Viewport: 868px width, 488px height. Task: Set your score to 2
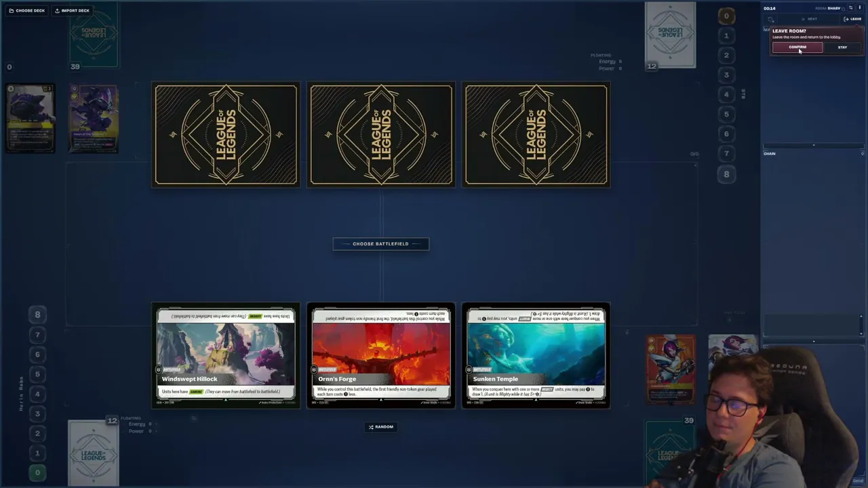pyautogui.click(x=38, y=433)
